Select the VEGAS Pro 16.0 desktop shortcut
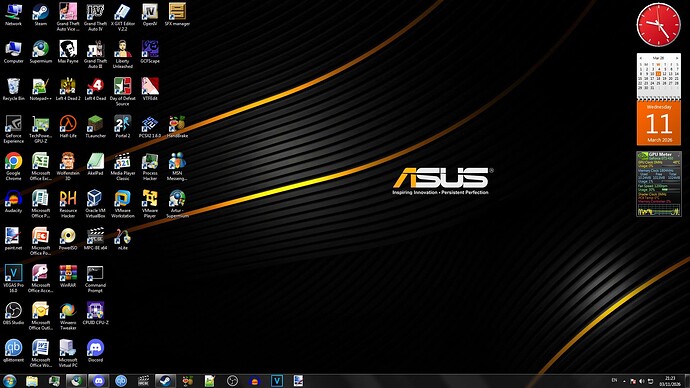The width and height of the screenshot is (690, 388). click(13, 279)
